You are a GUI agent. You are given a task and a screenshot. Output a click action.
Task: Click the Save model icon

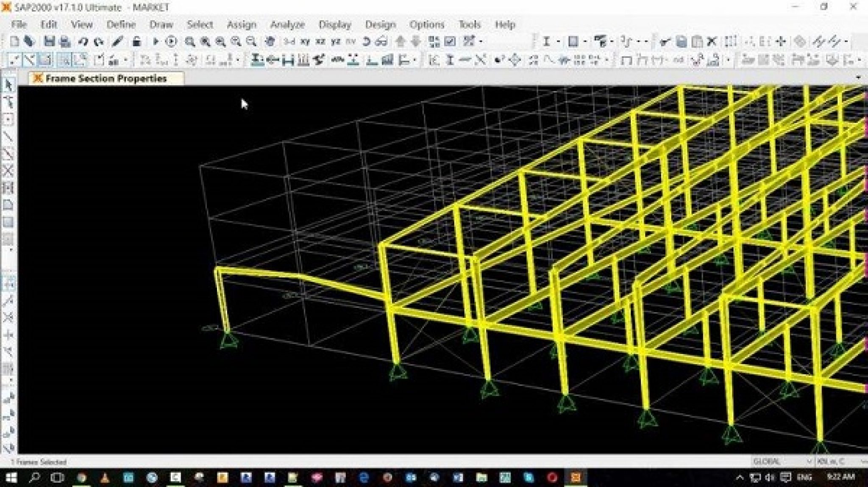pyautogui.click(x=50, y=42)
